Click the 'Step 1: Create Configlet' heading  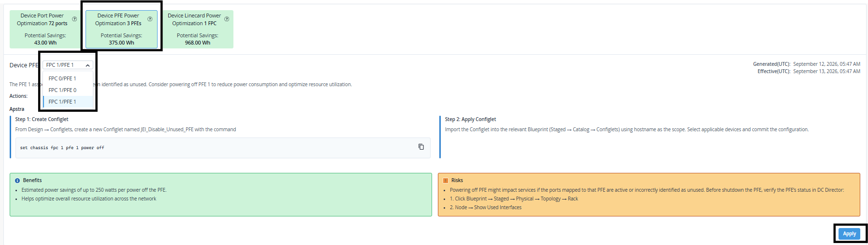42,119
